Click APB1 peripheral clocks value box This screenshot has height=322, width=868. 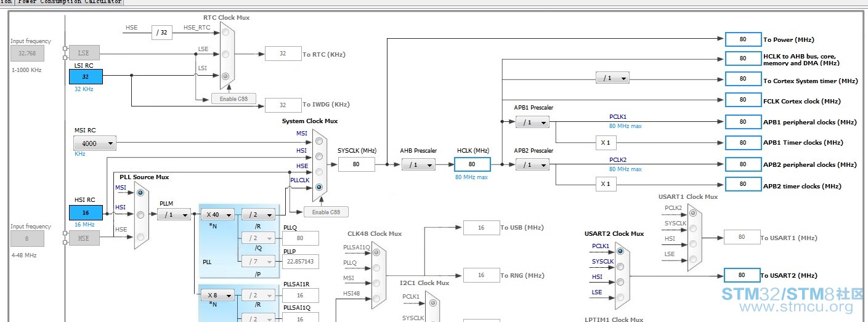743,122
